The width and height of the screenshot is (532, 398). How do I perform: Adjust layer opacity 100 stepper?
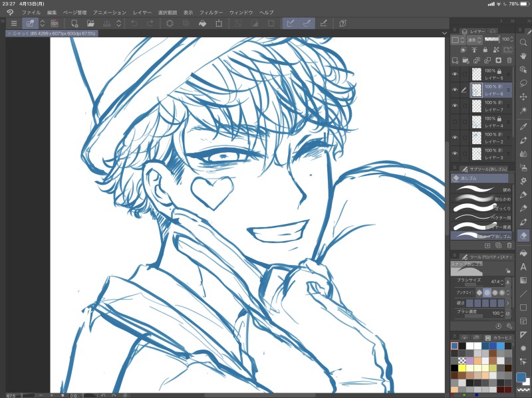[x=511, y=40]
